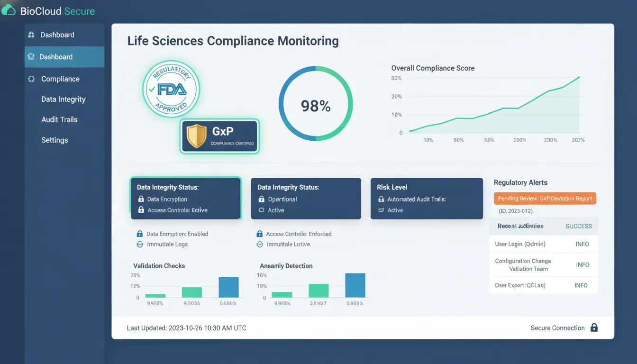
Task: Open the User Login (Qdmin) activity row
Action: pyautogui.click(x=544, y=244)
